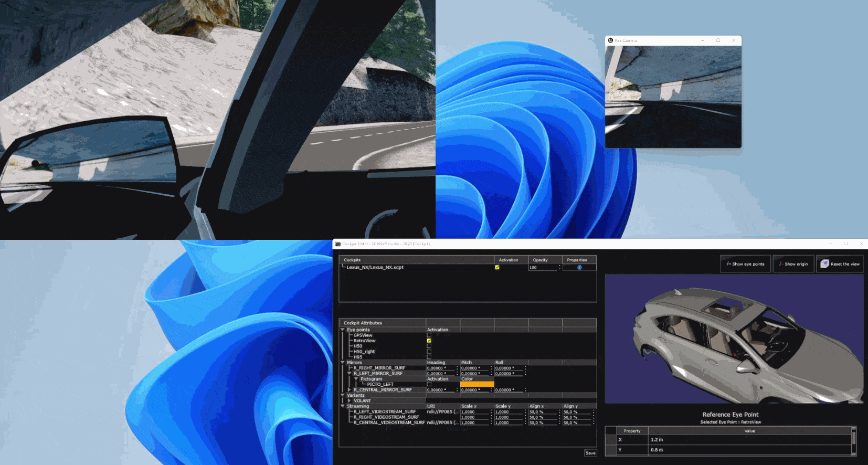Click R_CENTRAL_VIDEOSTREAM_SURF ndi URI cell
The width and height of the screenshot is (868, 465).
(443, 423)
